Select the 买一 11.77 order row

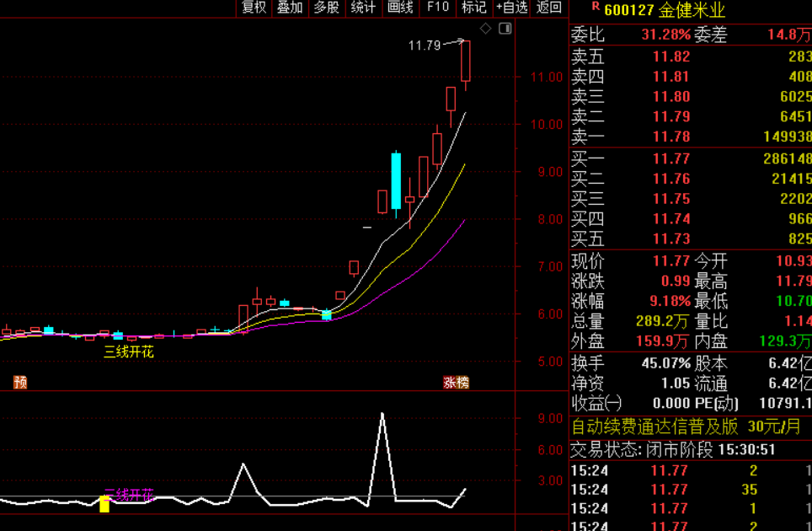coord(691,158)
